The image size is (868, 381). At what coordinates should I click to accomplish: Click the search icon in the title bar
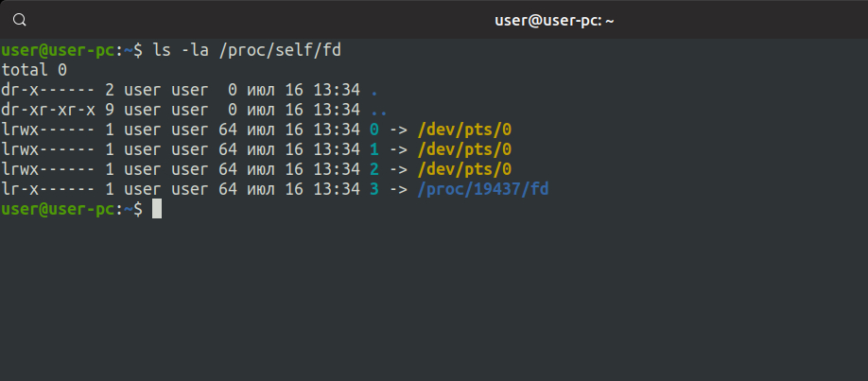[20, 20]
